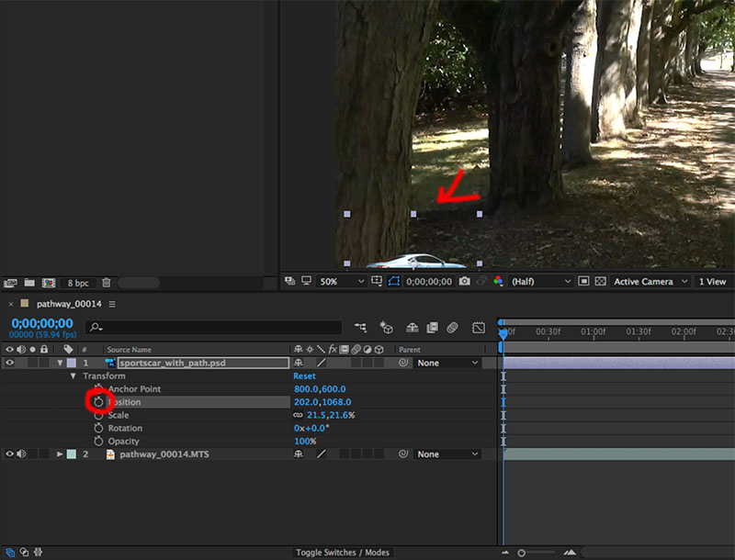Click Toggle Switches / Modes button
This screenshot has width=735, height=560.
coord(342,553)
